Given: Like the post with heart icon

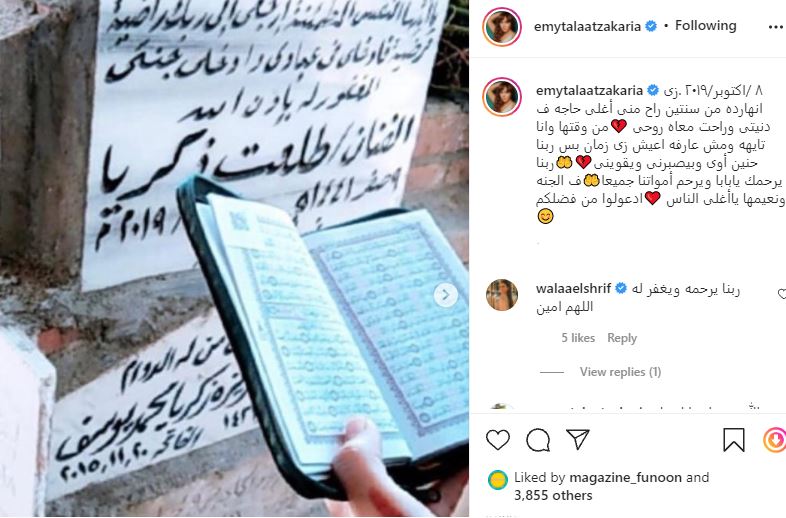Looking at the screenshot, I should click(x=498, y=440).
